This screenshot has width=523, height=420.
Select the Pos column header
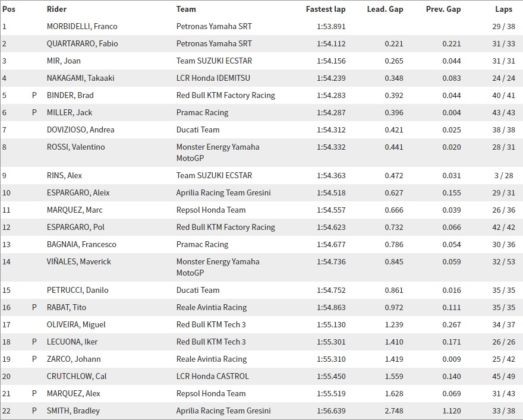(x=8, y=9)
